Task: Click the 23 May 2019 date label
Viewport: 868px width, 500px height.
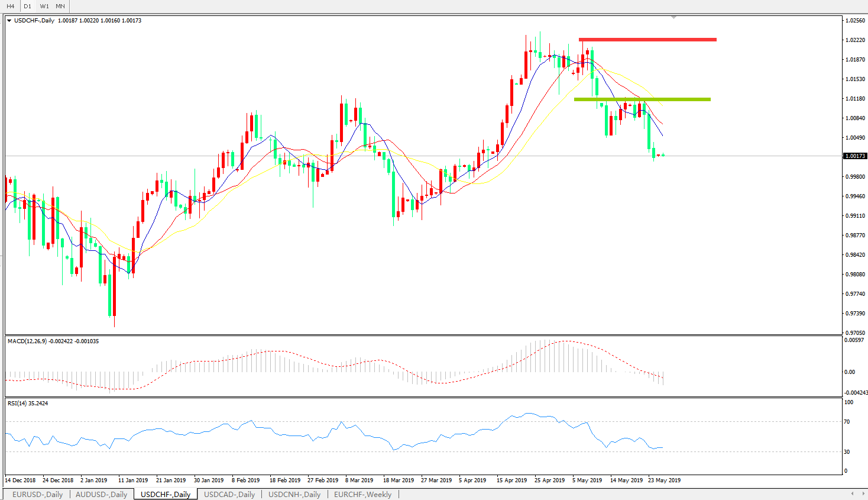Action: click(x=664, y=480)
